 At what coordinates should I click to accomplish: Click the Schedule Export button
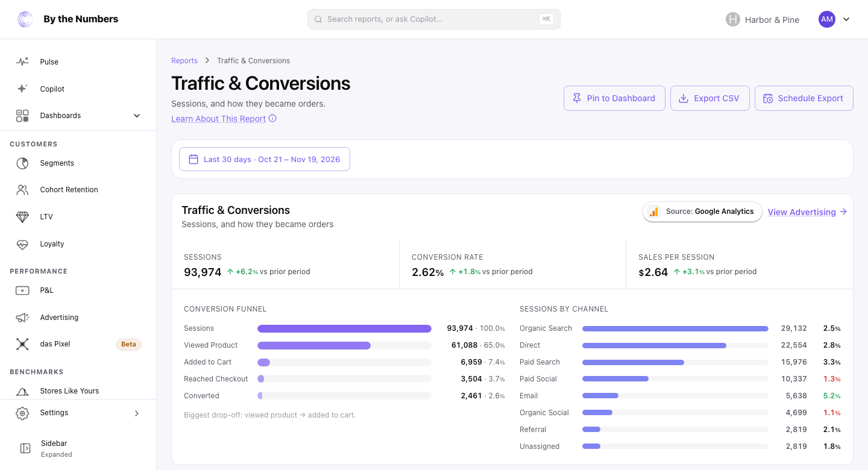[x=804, y=98]
